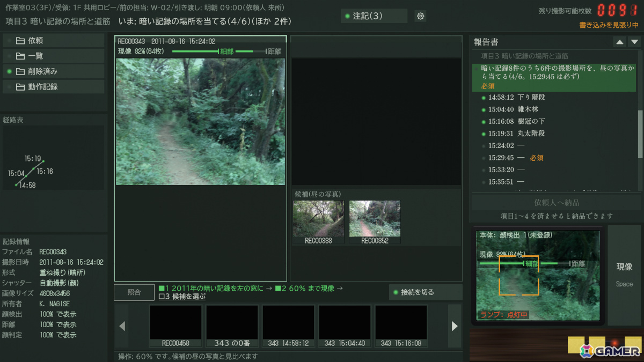The height and width of the screenshot is (362, 644).
Task: Click the report panel's up arrow
Action: 620,42
